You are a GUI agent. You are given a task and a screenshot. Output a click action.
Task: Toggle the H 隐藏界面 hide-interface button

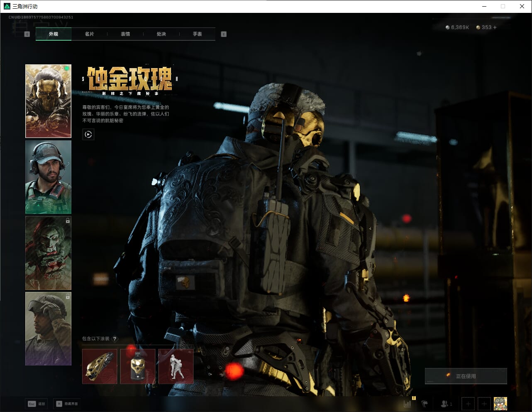click(x=67, y=403)
